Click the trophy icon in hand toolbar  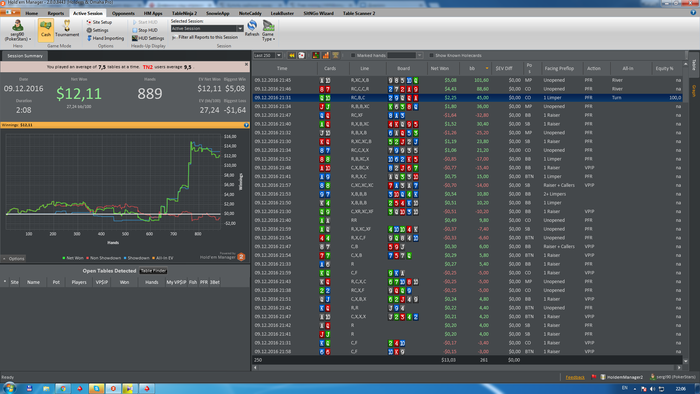pyautogui.click(x=335, y=55)
